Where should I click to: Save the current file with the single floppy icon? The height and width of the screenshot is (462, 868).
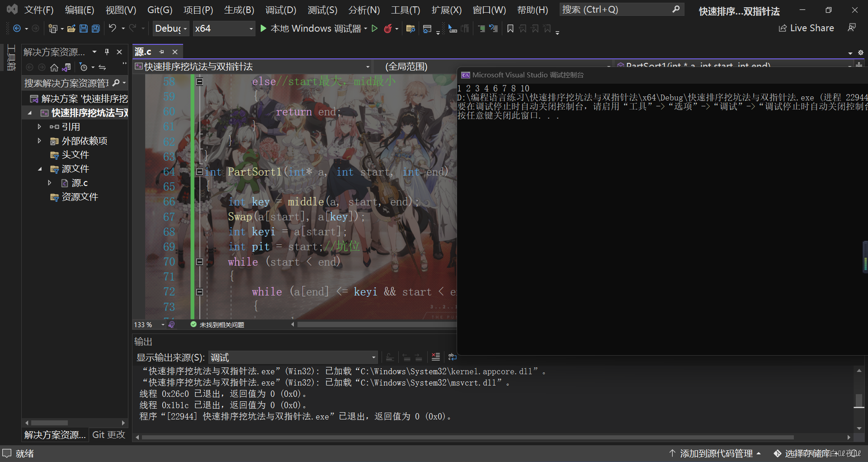[x=83, y=29]
